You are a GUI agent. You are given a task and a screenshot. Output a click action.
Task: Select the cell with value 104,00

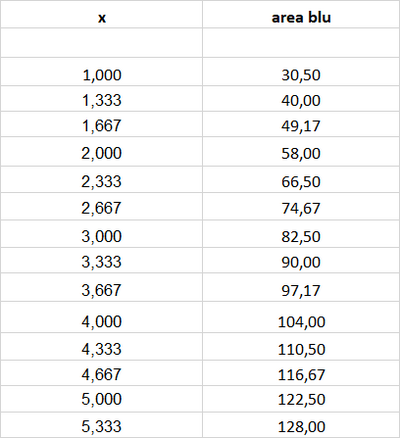301,317
